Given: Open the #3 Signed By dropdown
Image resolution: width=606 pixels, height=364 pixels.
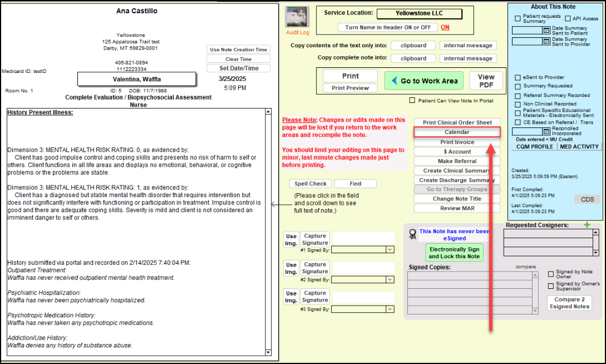Looking at the screenshot, I should tap(390, 309).
